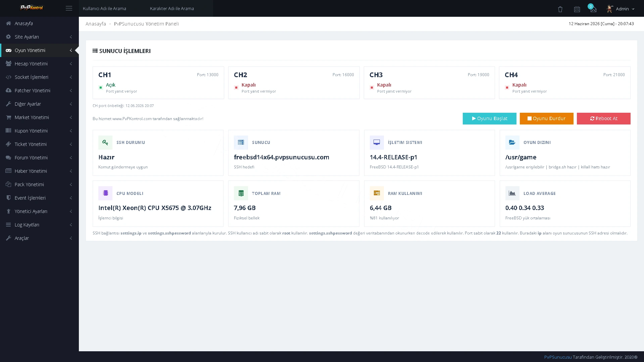Open the messages envelope icon
This screenshot has height=362, width=644.
[593, 9]
